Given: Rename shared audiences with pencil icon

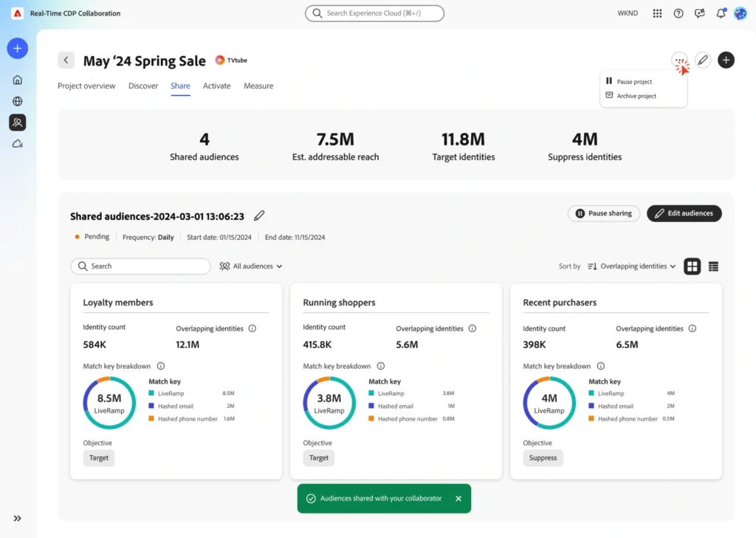Looking at the screenshot, I should coord(259,215).
